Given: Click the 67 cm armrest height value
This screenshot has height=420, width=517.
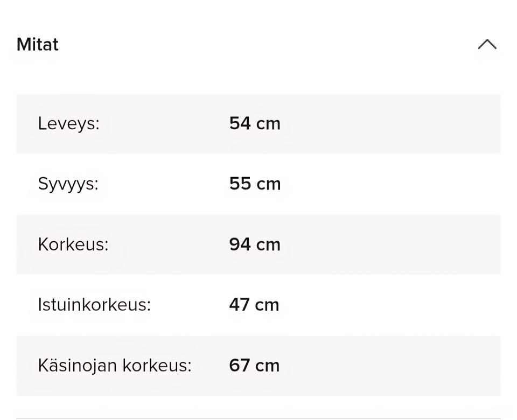Looking at the screenshot, I should pyautogui.click(x=254, y=366).
